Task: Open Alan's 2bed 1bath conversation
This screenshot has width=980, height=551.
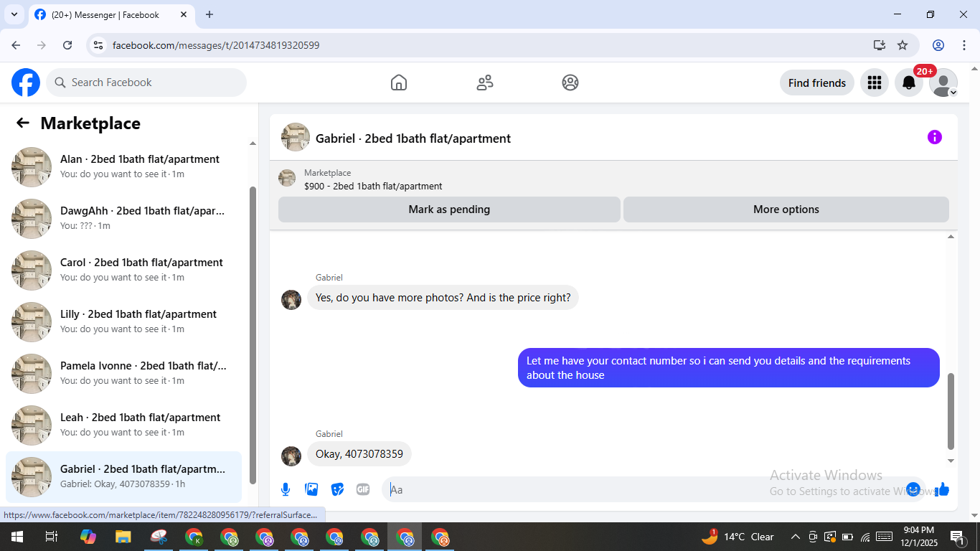Action: [123, 166]
